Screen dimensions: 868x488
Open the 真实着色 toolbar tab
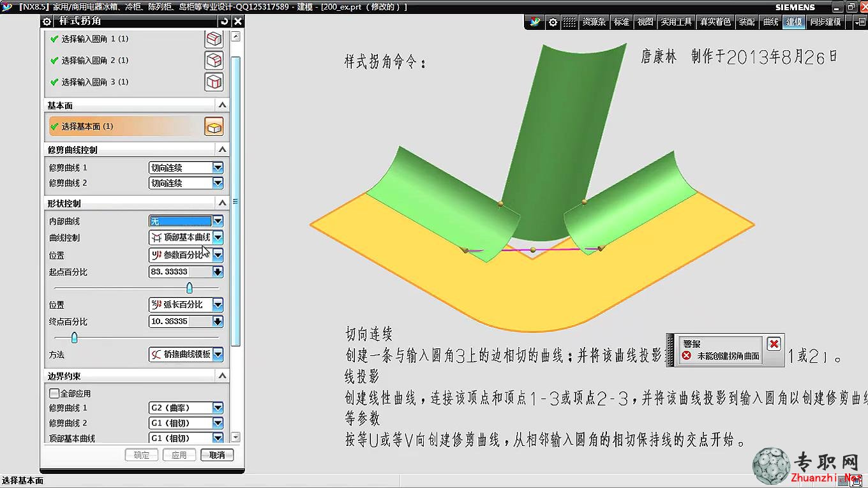[715, 22]
